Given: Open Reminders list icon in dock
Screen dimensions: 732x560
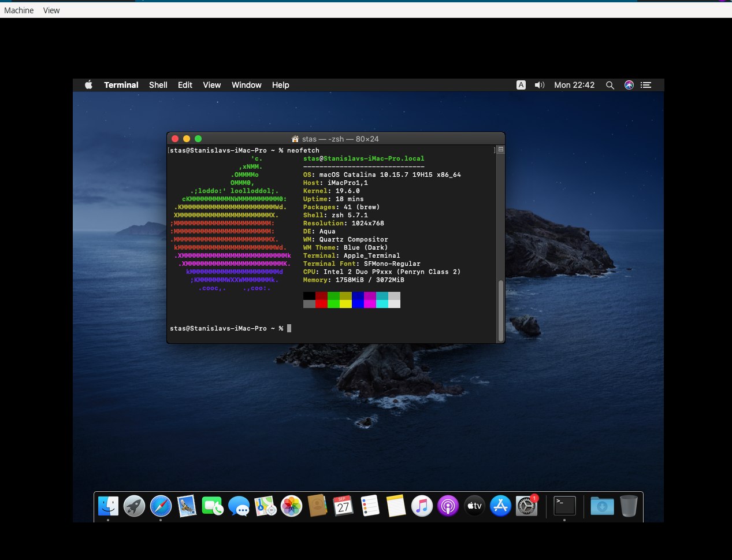Looking at the screenshot, I should point(370,506).
